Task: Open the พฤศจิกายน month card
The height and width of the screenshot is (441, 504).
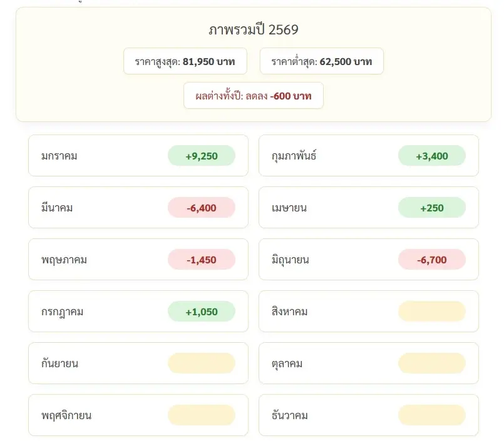Action: point(138,415)
